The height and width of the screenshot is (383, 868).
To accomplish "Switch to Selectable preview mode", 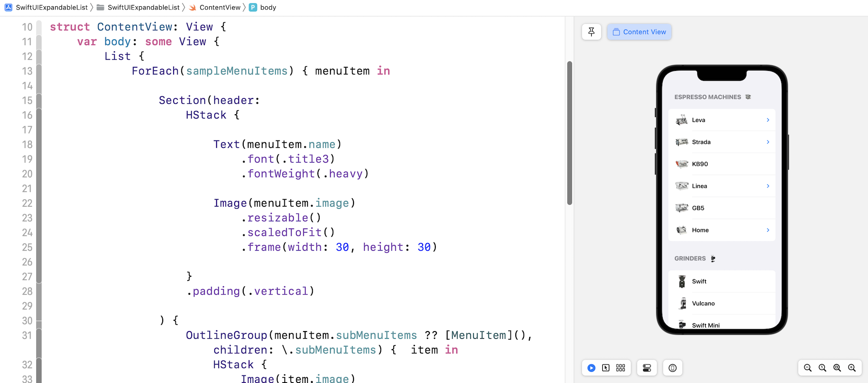I will [x=606, y=368].
